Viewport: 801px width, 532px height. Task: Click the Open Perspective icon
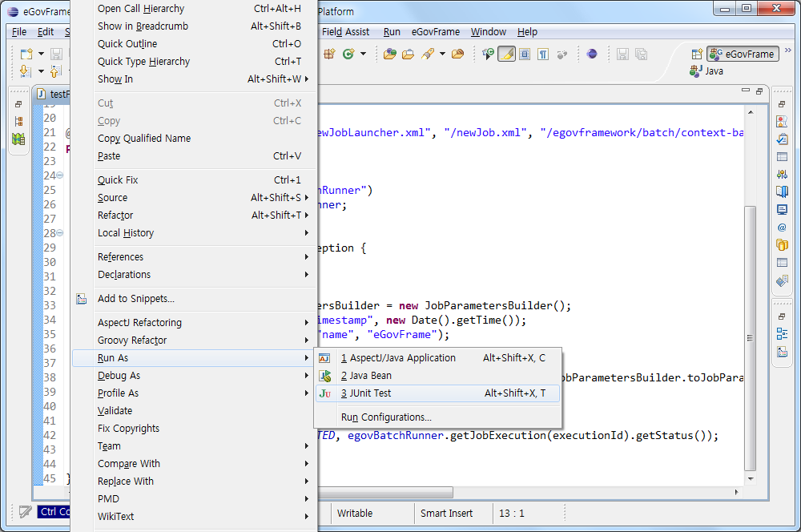[x=696, y=54]
